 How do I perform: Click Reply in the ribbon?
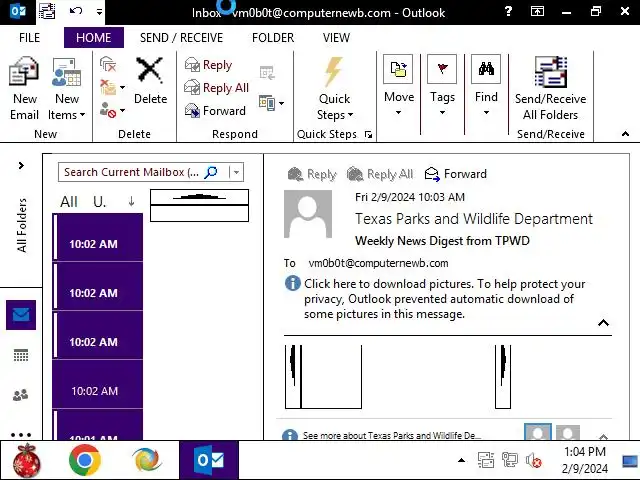click(x=209, y=64)
